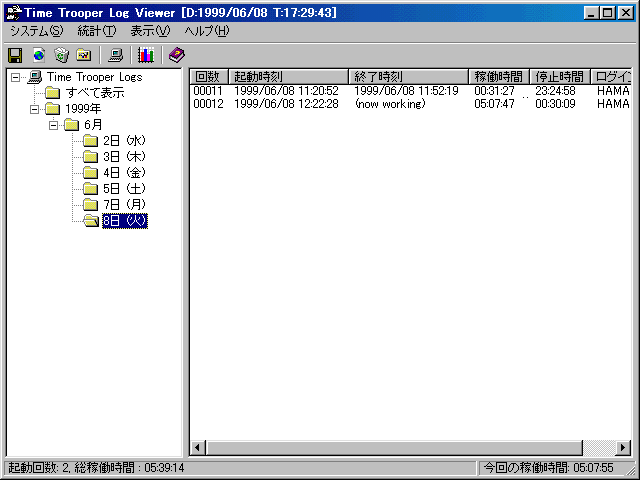Open the purple help book icon
Screen dimensions: 640x480
point(177,55)
